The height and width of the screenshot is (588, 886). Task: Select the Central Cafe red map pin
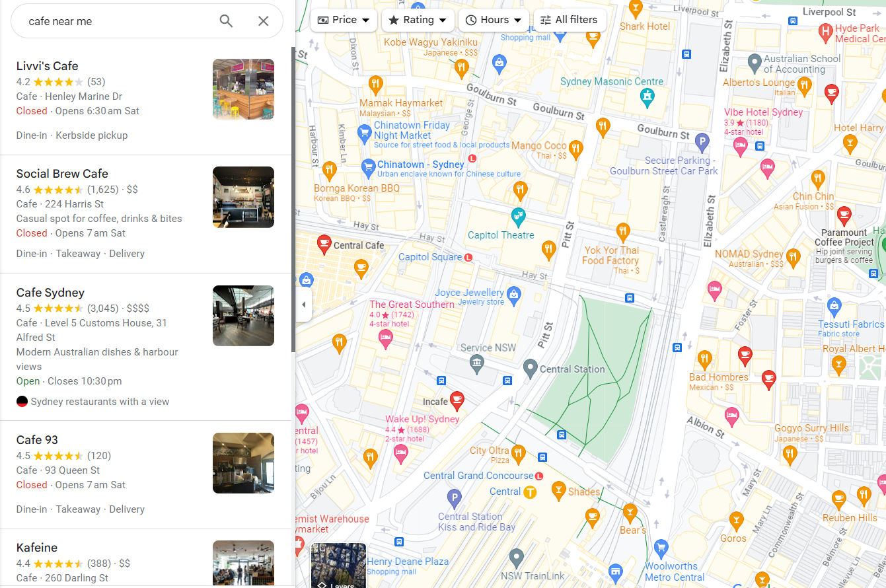click(x=324, y=244)
